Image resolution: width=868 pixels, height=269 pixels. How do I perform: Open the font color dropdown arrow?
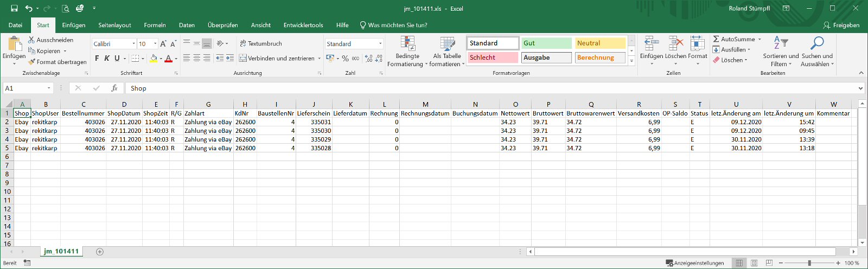[176, 59]
